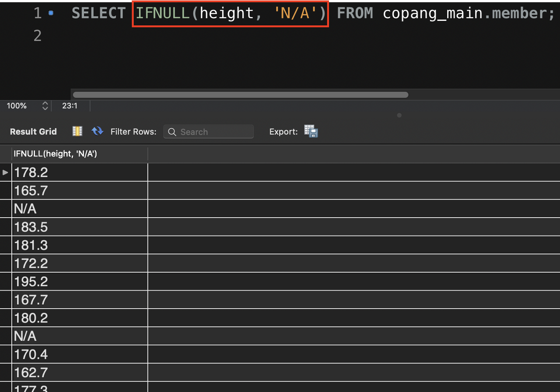Click the current row arrow marker beside 178.2
Viewport: 560px width, 392px height.
click(x=5, y=173)
